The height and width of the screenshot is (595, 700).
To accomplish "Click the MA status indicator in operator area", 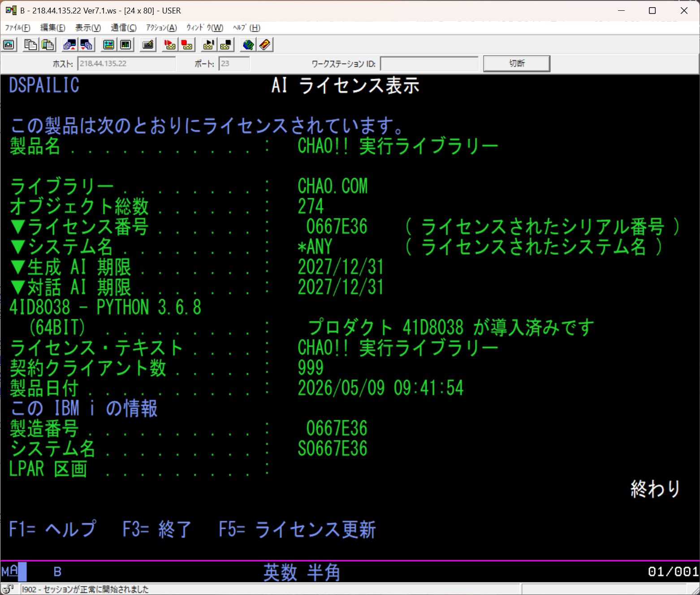I will pos(10,572).
